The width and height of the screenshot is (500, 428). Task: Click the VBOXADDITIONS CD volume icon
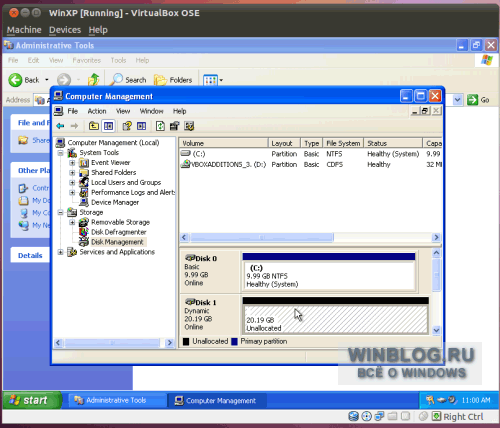coord(186,164)
